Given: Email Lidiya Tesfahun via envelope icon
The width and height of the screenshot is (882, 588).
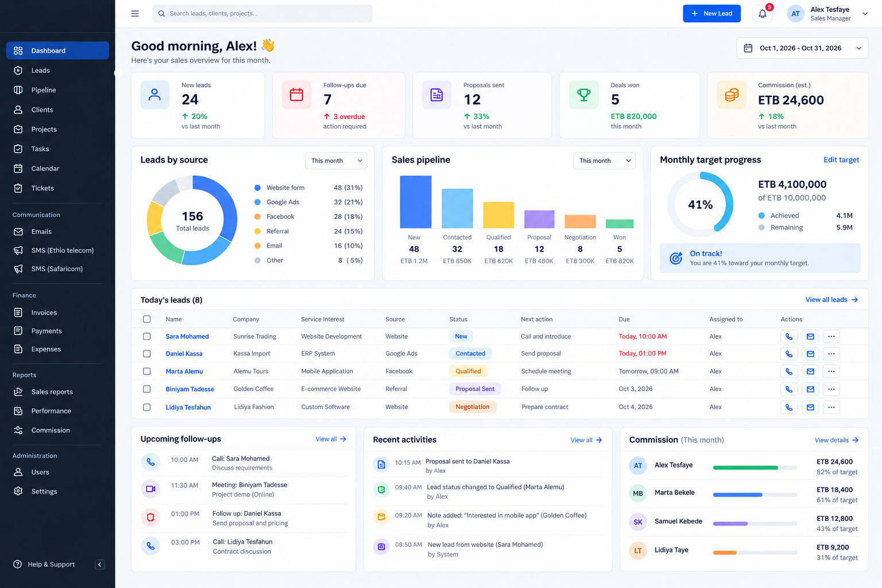Looking at the screenshot, I should click(x=810, y=407).
